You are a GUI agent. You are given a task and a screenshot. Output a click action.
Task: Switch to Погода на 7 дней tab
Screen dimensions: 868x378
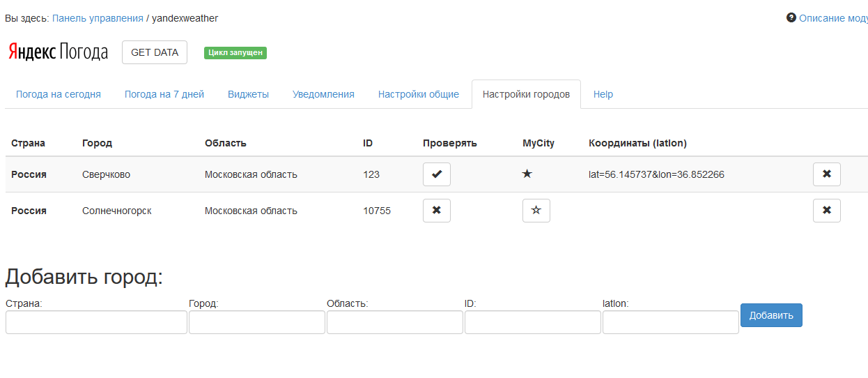(164, 94)
